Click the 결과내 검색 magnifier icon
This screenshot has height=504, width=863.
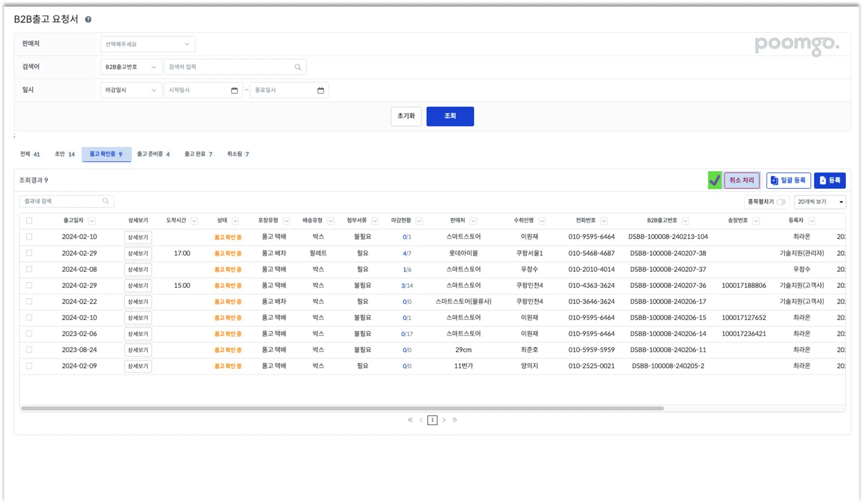point(105,201)
